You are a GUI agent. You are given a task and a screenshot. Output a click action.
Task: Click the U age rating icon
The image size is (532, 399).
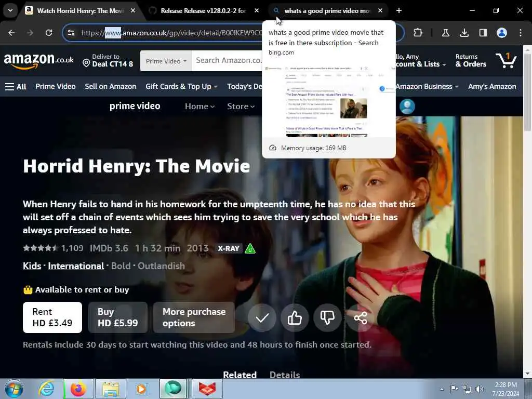[x=250, y=249]
